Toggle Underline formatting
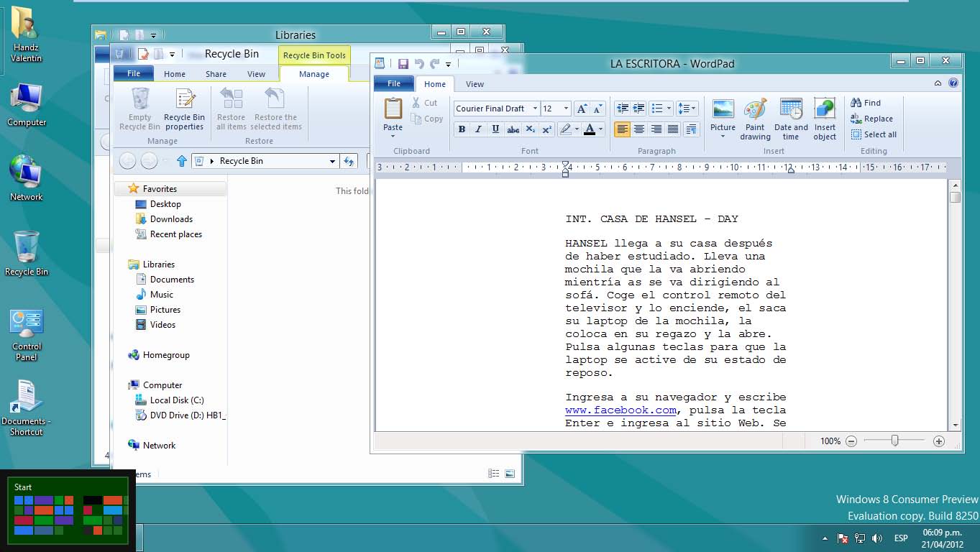The image size is (980, 552). (495, 129)
